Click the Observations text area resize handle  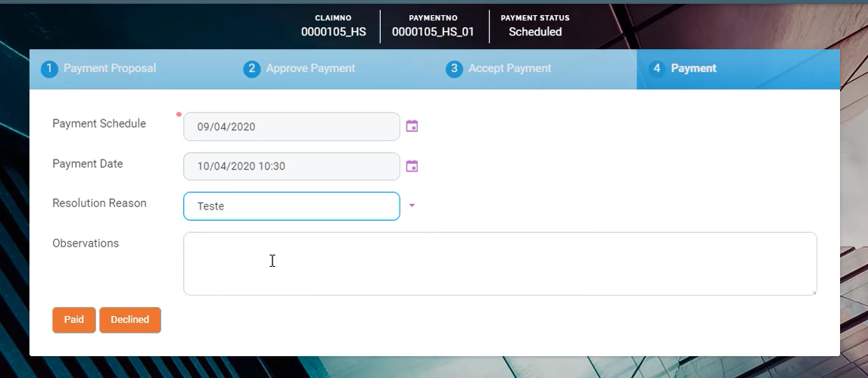click(814, 293)
